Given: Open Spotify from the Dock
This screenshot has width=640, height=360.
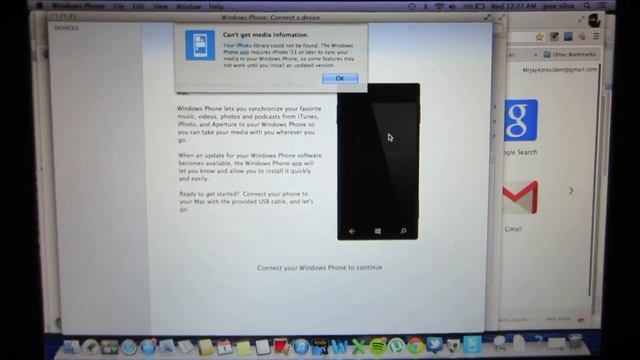Looking at the screenshot, I should pos(378,347).
